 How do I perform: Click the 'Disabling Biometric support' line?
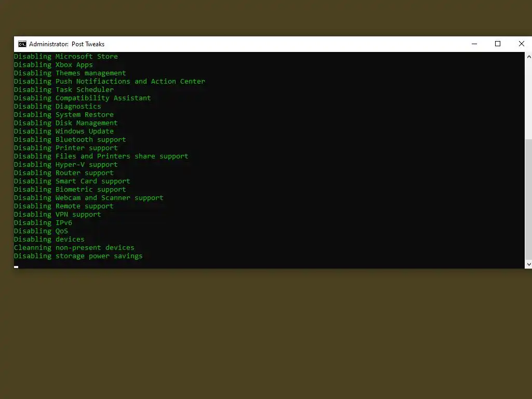(x=70, y=189)
